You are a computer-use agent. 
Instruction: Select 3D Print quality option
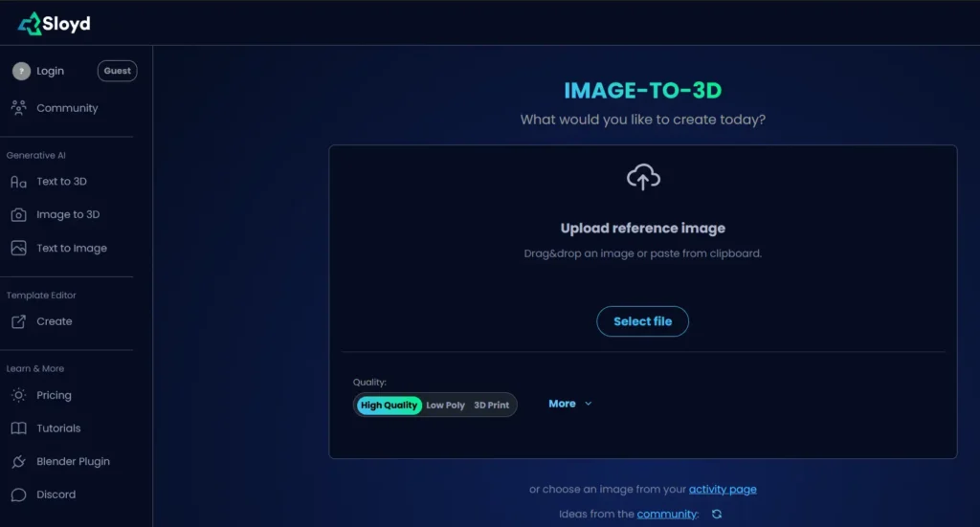tap(491, 406)
